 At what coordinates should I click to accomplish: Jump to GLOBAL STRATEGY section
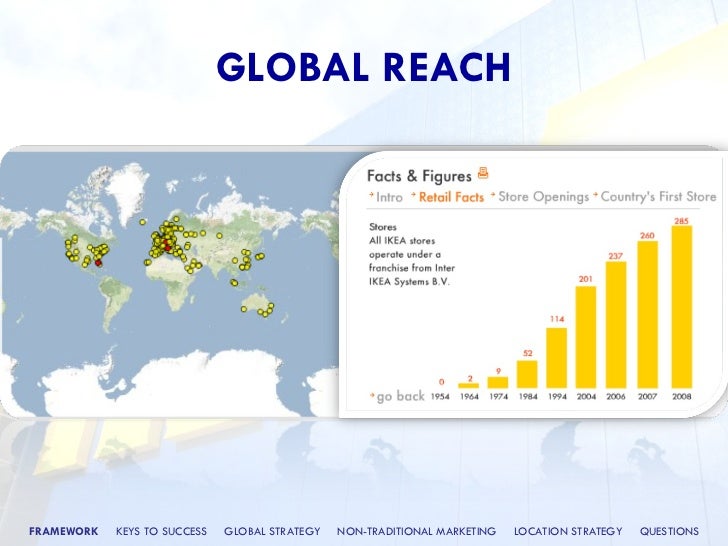click(272, 531)
